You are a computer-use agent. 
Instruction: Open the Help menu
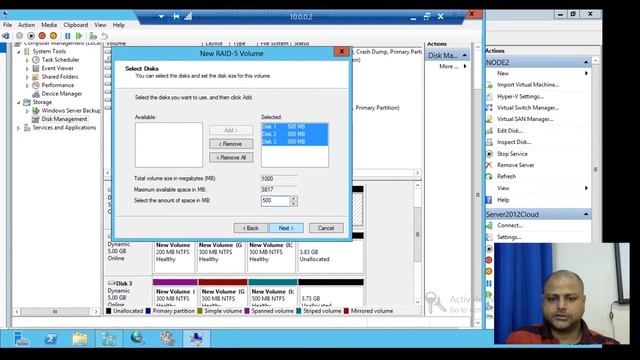tap(119, 25)
